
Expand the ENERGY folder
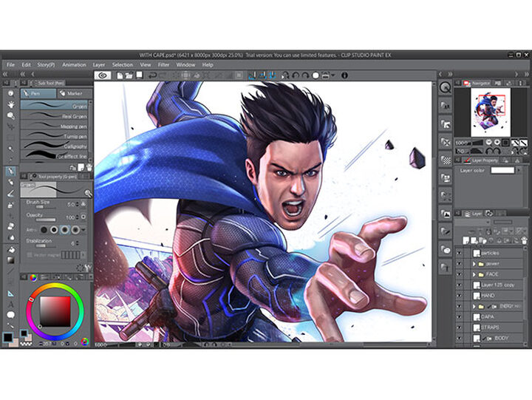[474, 306]
